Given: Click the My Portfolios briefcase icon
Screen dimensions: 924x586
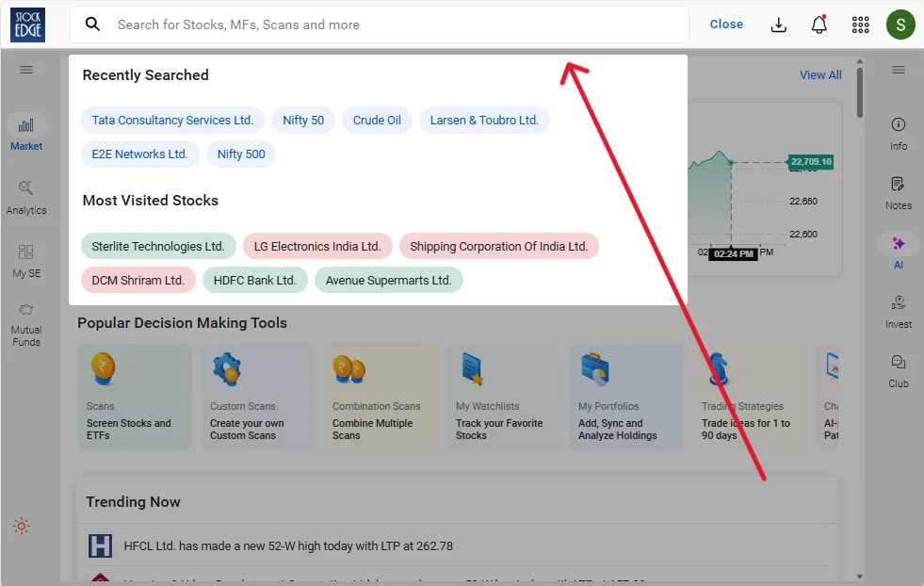Looking at the screenshot, I should 595,369.
